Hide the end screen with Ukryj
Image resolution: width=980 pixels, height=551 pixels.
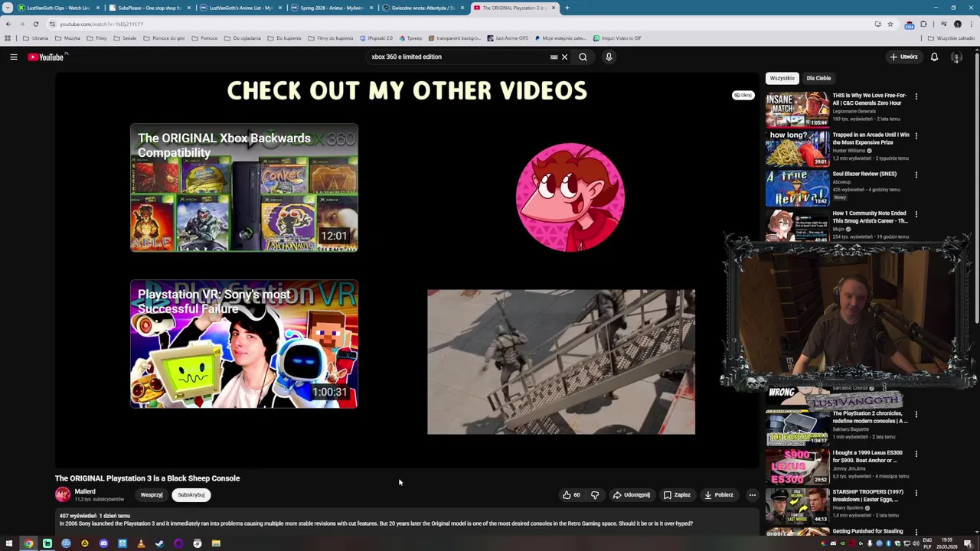tap(743, 96)
